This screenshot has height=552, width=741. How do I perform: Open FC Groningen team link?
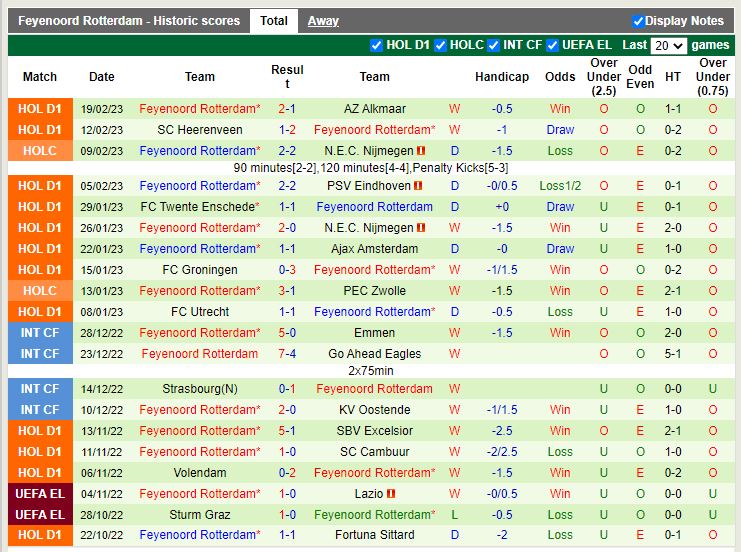coord(200,270)
